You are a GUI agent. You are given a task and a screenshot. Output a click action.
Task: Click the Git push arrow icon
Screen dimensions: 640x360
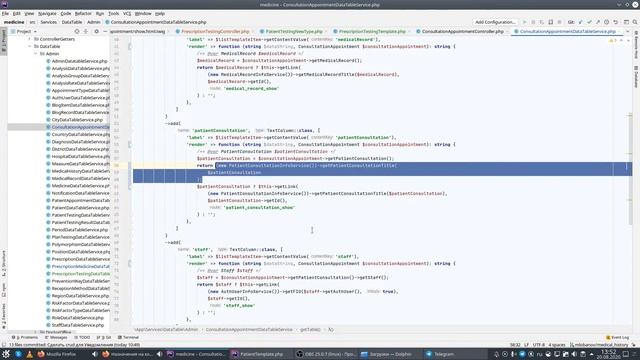[598, 22]
